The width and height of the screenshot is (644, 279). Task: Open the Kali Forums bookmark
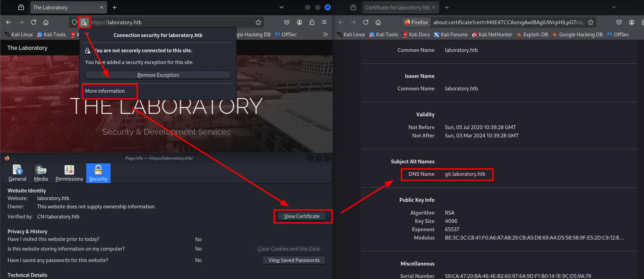451,35
